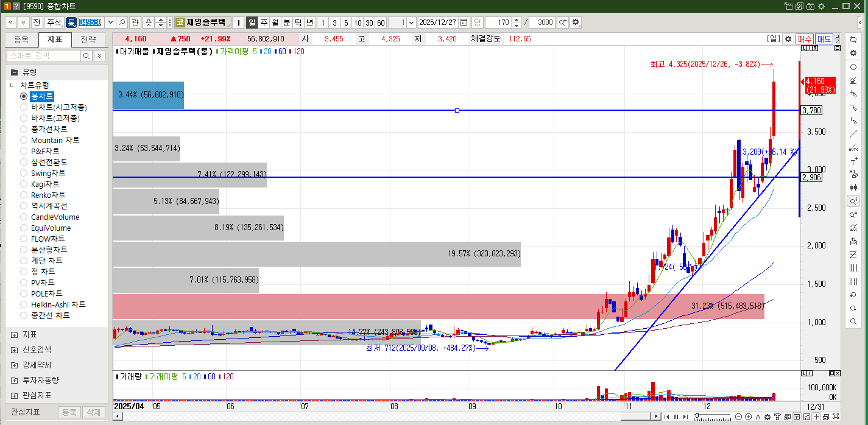The height and width of the screenshot is (425, 868).
Task: Click the chart area gear next to [일]
Action: point(788,39)
